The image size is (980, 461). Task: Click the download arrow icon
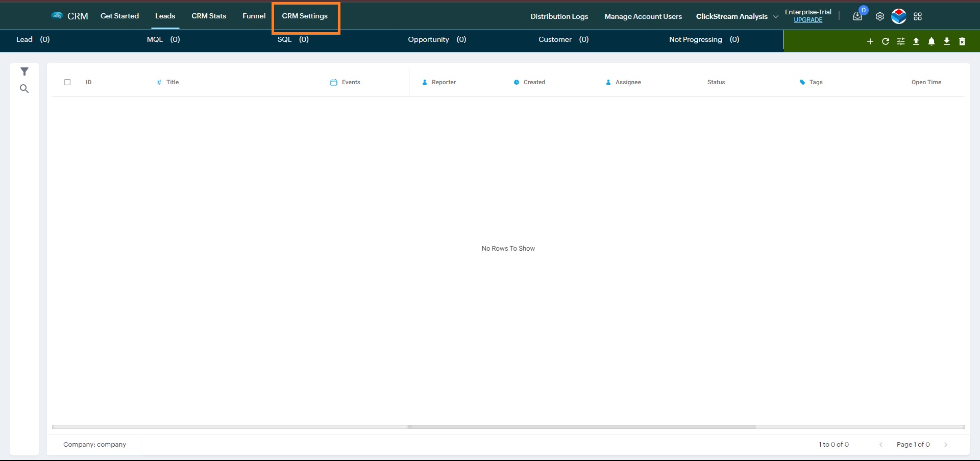point(947,41)
